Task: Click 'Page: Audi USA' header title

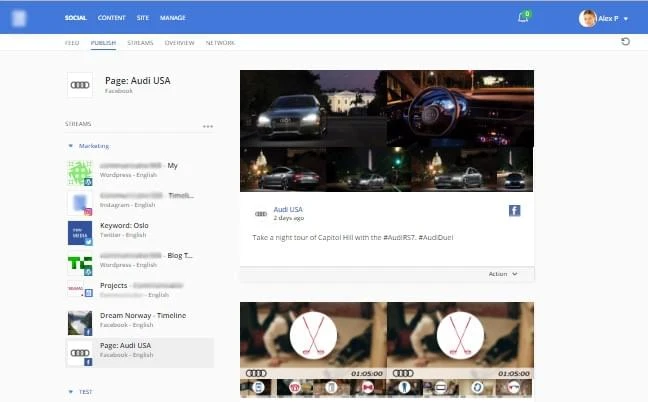Action: (x=138, y=81)
